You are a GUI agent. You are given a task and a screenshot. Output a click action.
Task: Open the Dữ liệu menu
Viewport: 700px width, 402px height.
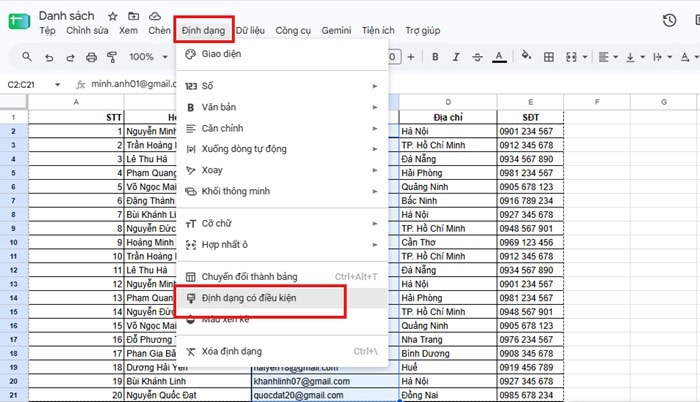point(250,30)
